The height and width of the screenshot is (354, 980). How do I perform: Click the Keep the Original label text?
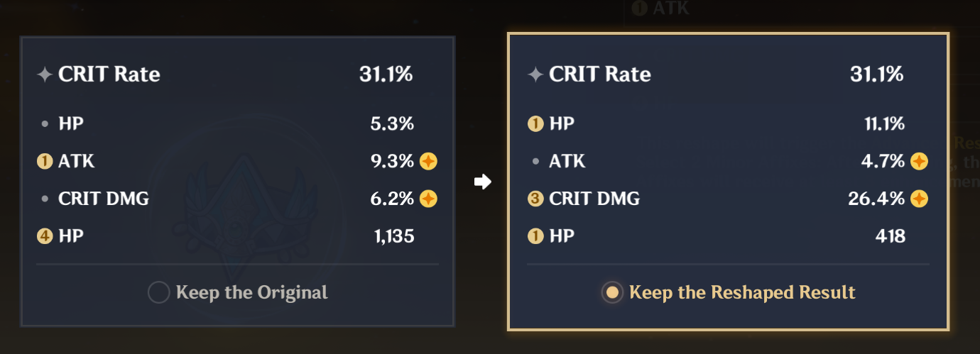click(x=252, y=292)
